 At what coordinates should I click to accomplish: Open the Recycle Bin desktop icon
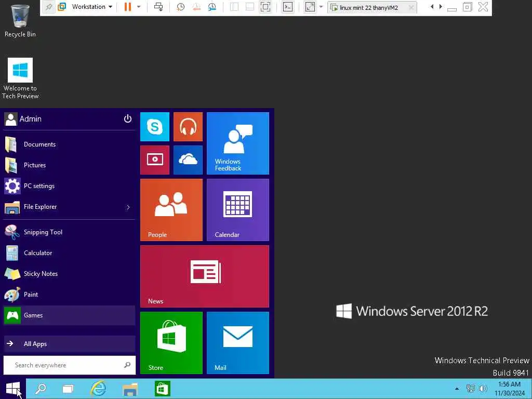coord(20,20)
